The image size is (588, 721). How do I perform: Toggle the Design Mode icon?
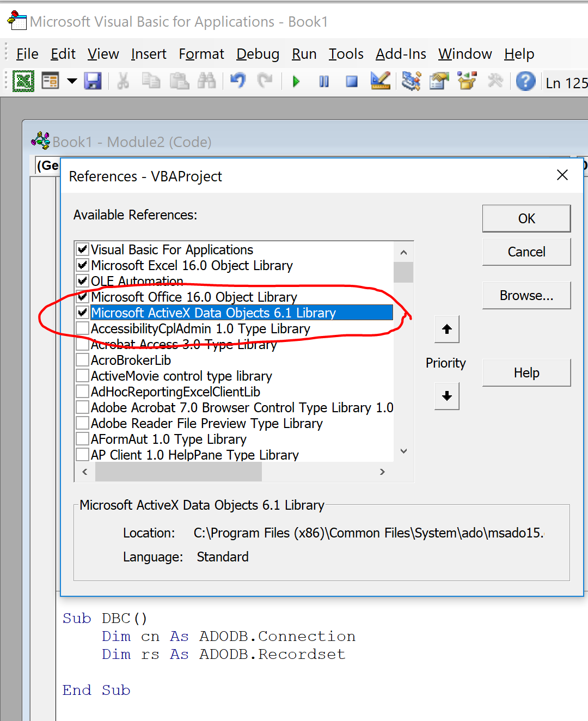coord(380,82)
